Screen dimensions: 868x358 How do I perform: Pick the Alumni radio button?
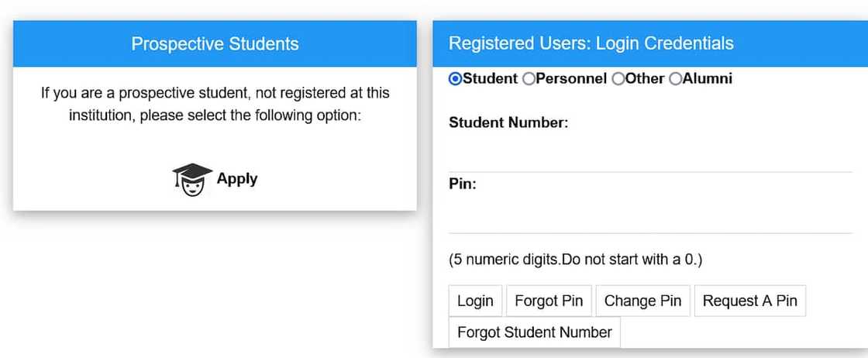[675, 78]
